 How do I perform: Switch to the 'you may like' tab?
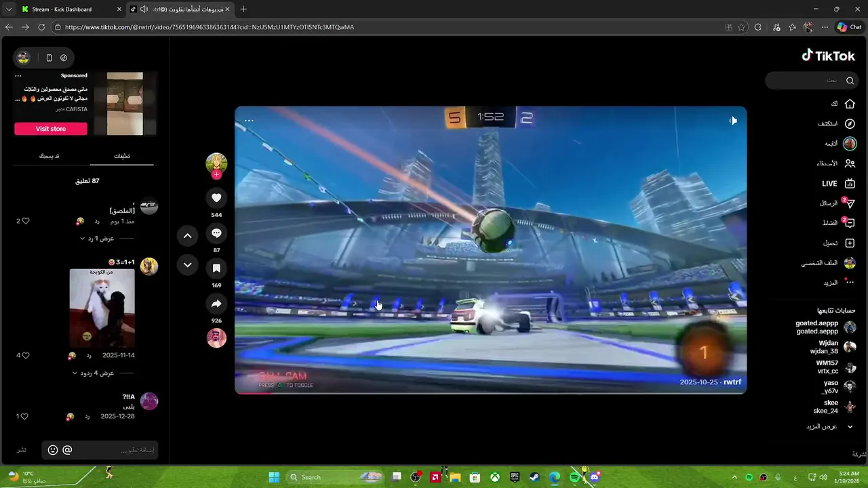point(49,156)
